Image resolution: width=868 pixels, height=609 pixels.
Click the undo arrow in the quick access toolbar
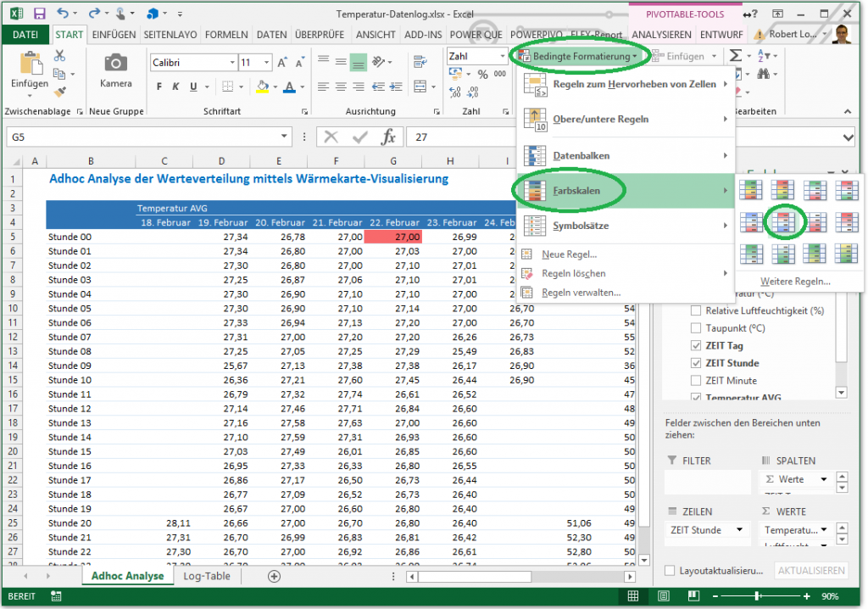(x=62, y=14)
